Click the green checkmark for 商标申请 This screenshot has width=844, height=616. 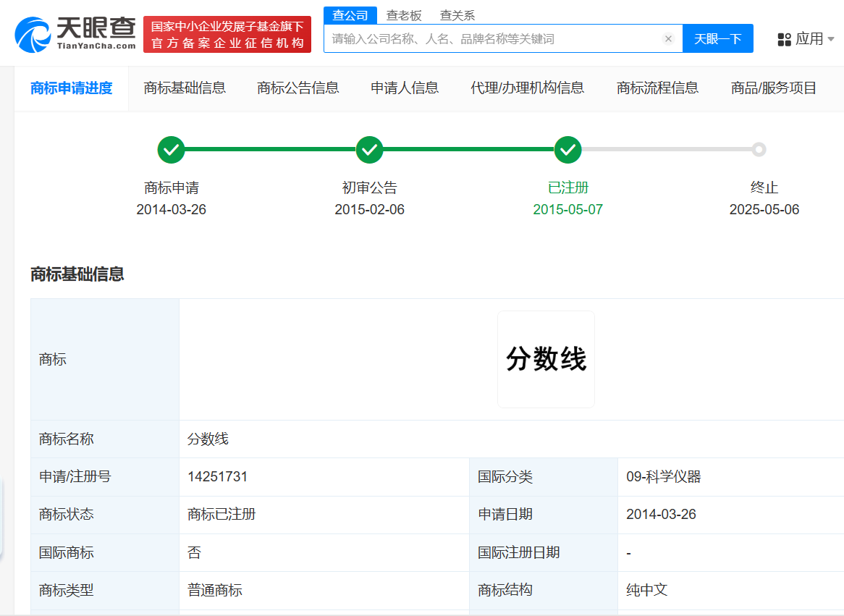171,150
